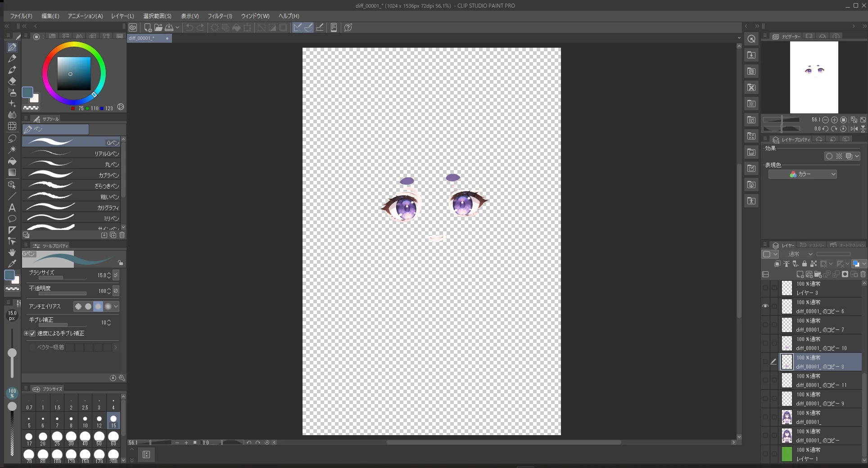This screenshot has width=868, height=468.
Task: Select the Hand move tool
Action: [x=12, y=252]
